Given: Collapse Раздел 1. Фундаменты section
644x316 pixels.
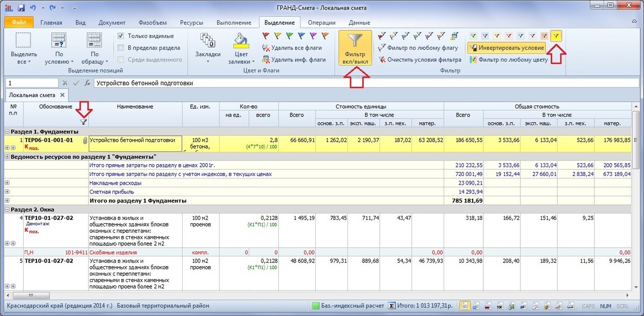Looking at the screenshot, I should 7,132.
